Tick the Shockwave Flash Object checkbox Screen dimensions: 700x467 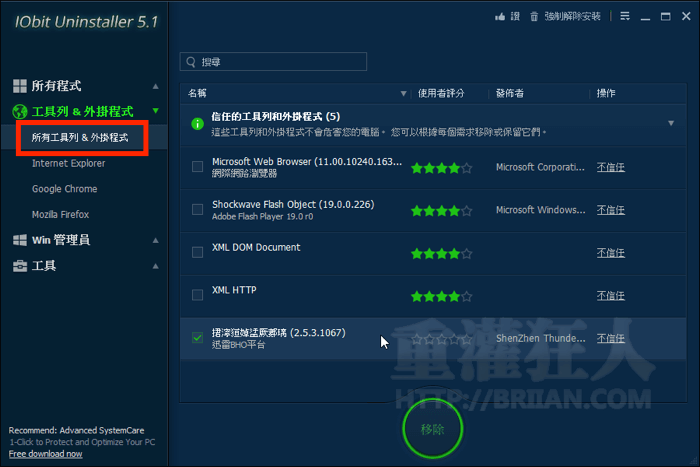coord(197,210)
